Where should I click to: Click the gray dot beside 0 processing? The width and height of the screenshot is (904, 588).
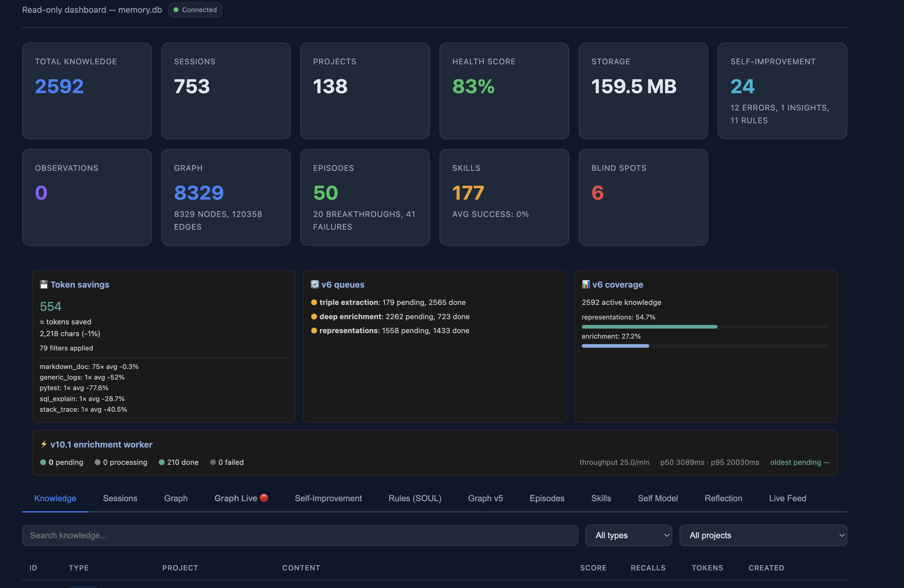coord(98,462)
